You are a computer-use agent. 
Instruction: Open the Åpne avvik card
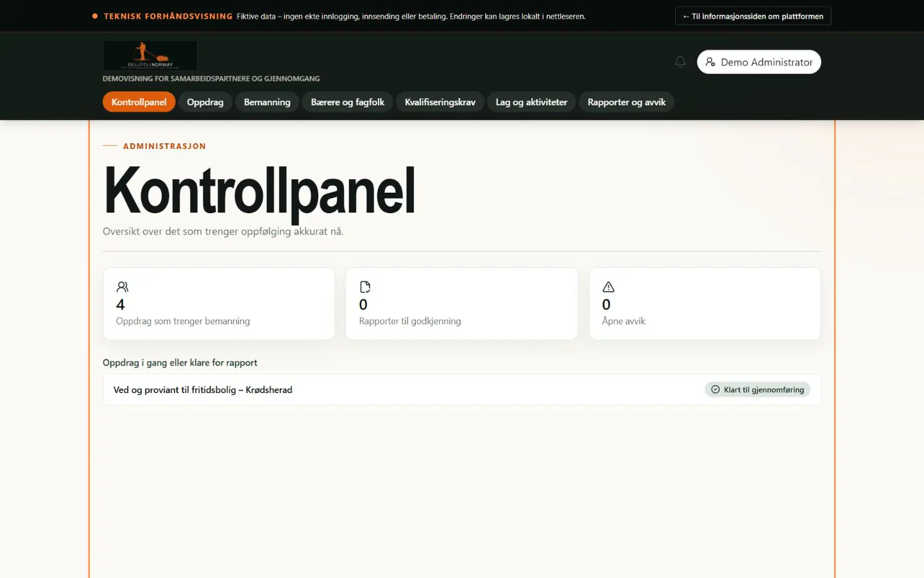point(705,304)
